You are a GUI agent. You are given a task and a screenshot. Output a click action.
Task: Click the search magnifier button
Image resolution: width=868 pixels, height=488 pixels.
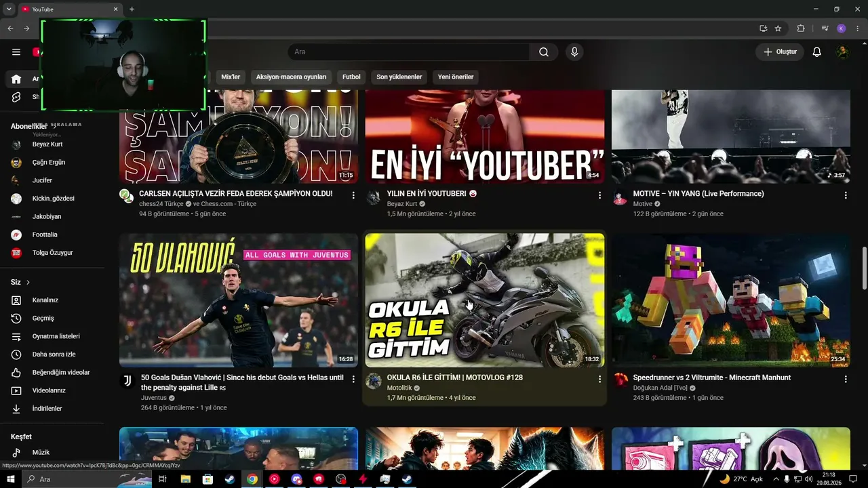coord(544,52)
